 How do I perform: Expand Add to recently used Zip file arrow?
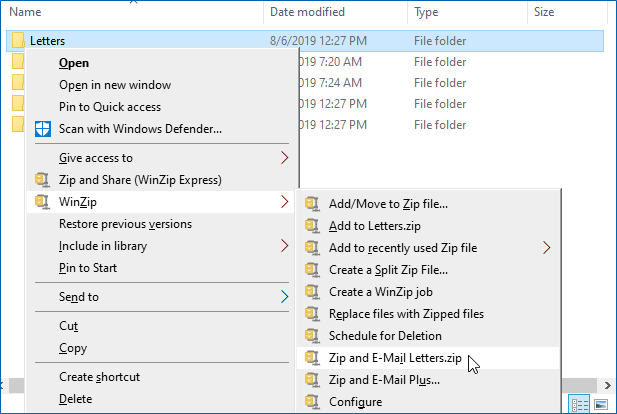point(546,248)
